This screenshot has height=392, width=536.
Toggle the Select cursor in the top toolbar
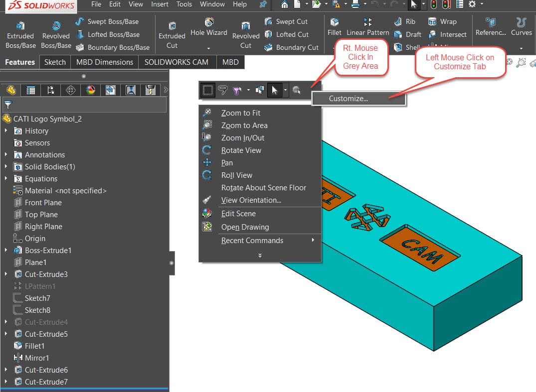(414, 4)
